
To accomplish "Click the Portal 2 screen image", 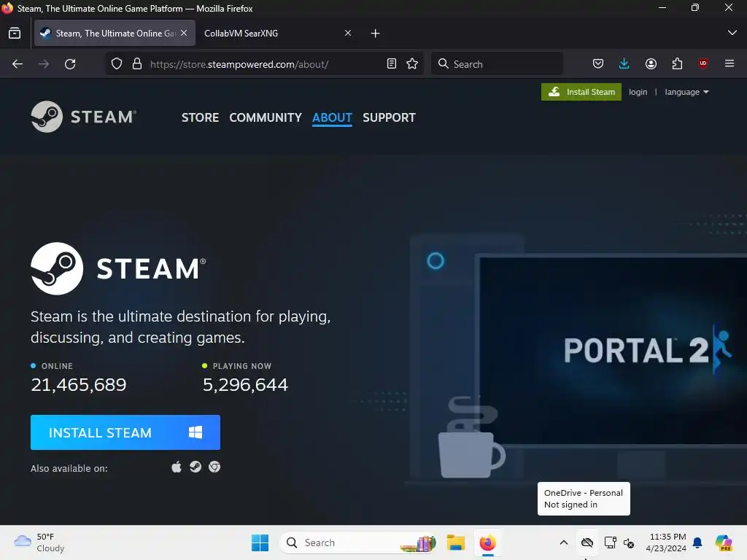I will click(x=613, y=350).
